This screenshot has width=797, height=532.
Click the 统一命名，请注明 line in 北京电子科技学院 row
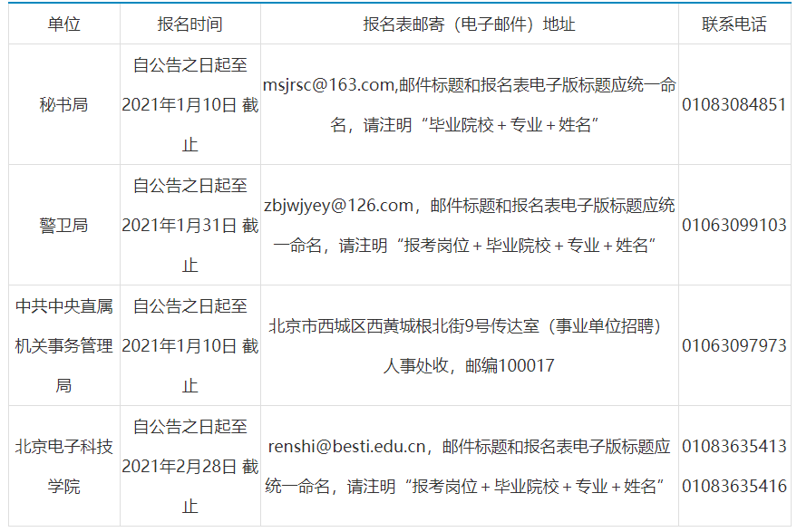tap(464, 487)
